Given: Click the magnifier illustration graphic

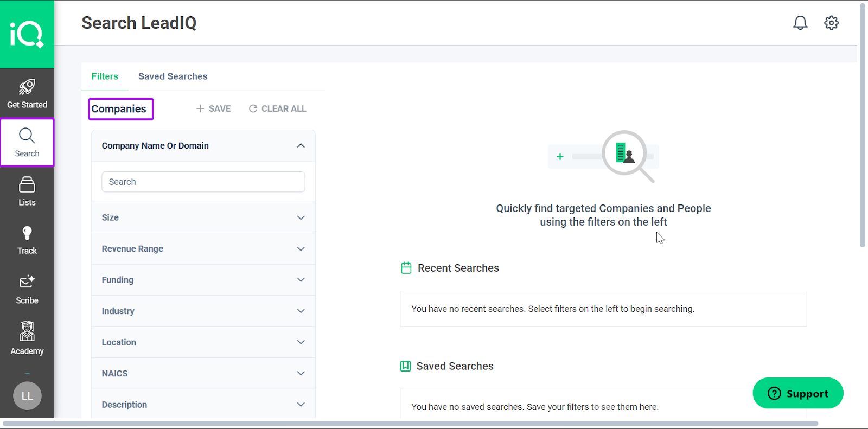Looking at the screenshot, I should tap(603, 156).
